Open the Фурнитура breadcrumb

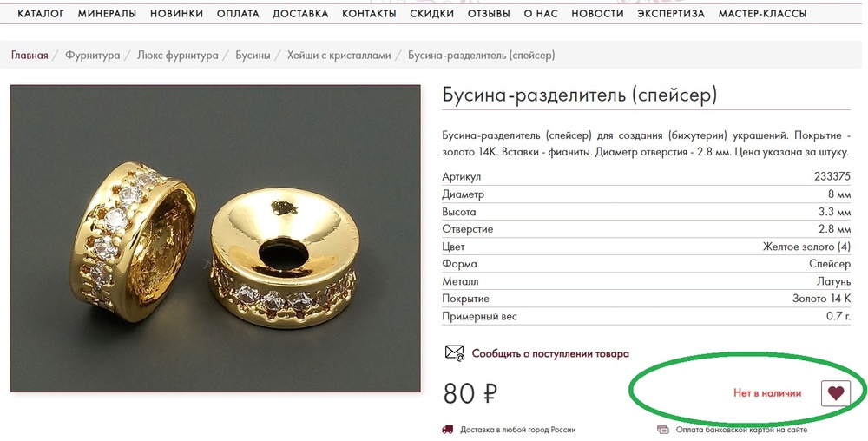[93, 56]
